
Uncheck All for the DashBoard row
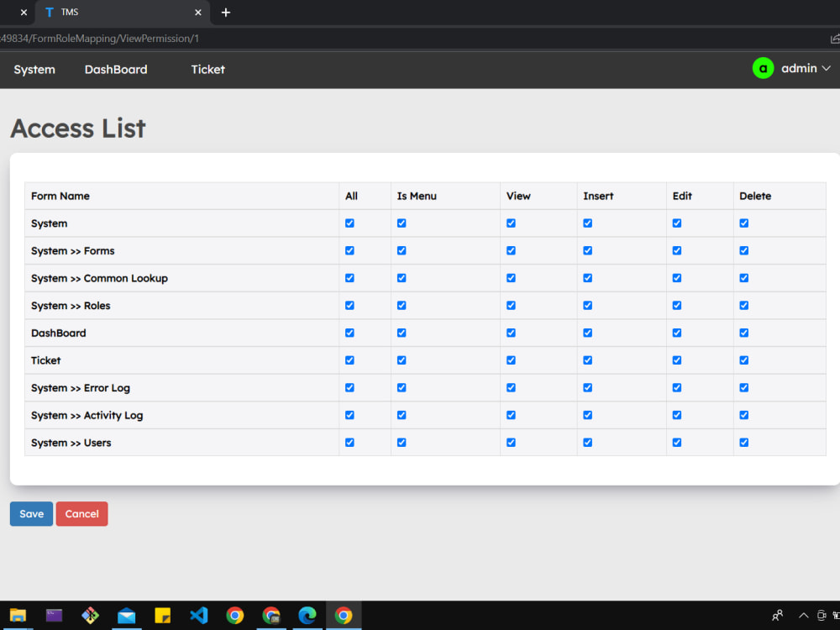tap(349, 333)
